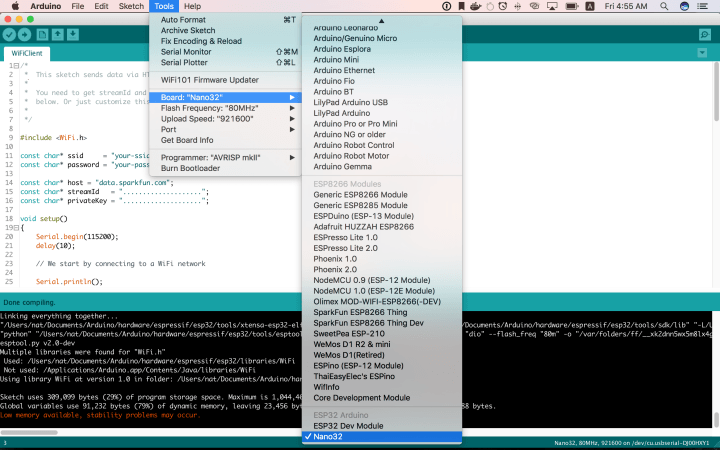Choose Auto Format from the Tools menu
This screenshot has width=720, height=450.
tap(225, 20)
